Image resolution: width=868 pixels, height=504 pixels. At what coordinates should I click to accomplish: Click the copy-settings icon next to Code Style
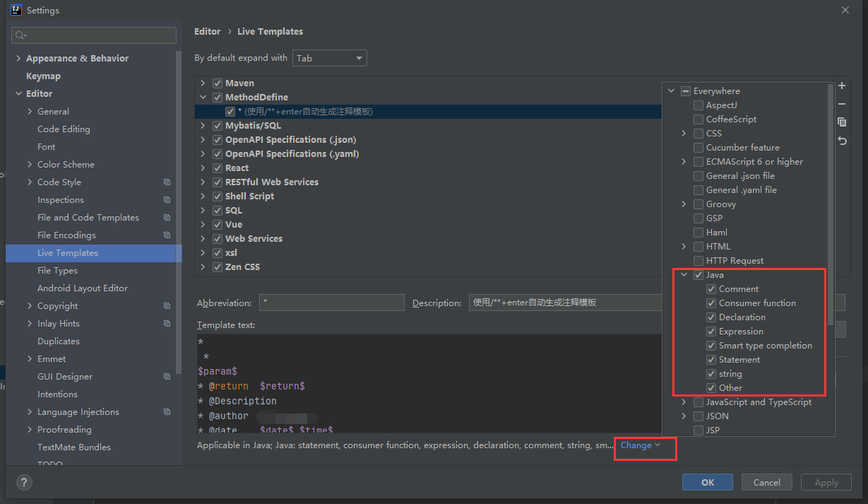(167, 182)
